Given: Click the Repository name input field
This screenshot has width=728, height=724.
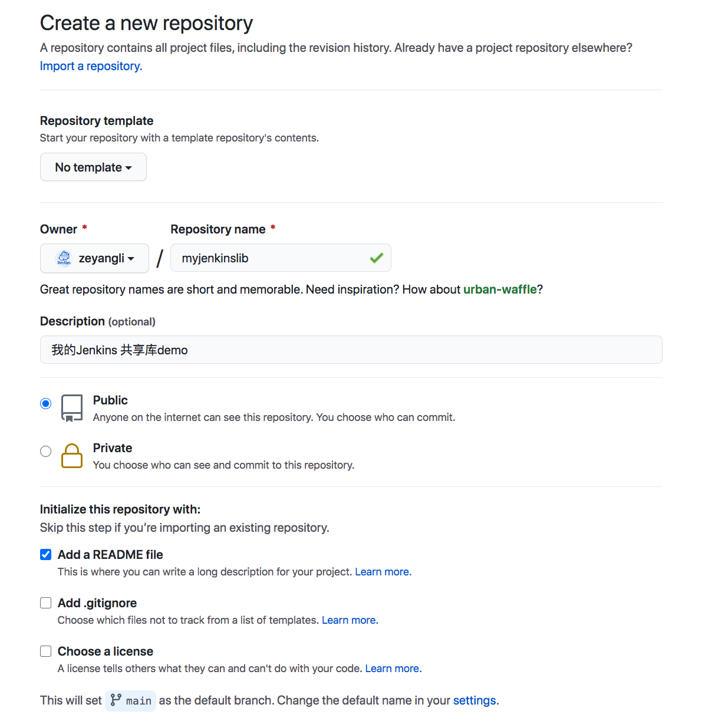Looking at the screenshot, I should point(271,258).
